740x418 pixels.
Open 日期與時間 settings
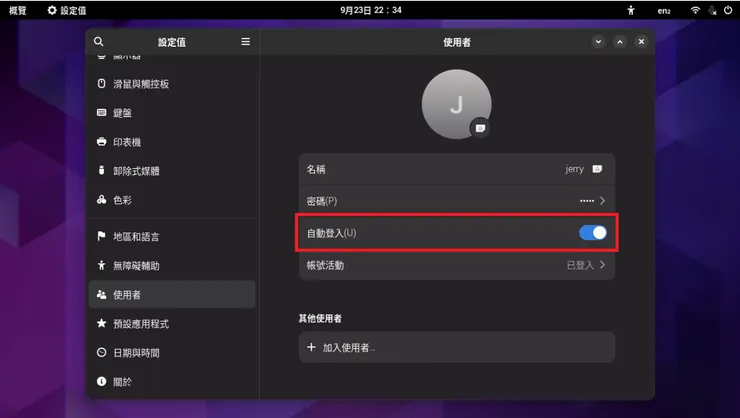172,353
